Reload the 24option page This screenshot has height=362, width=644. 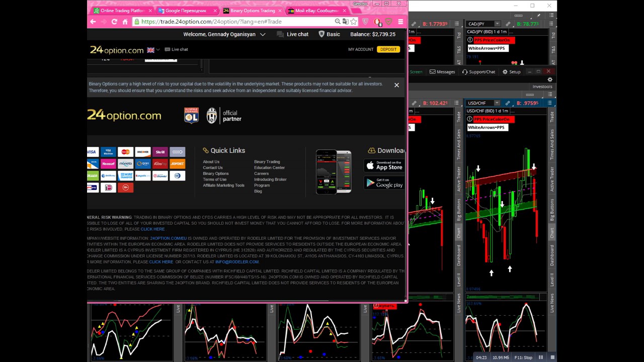[x=114, y=22]
